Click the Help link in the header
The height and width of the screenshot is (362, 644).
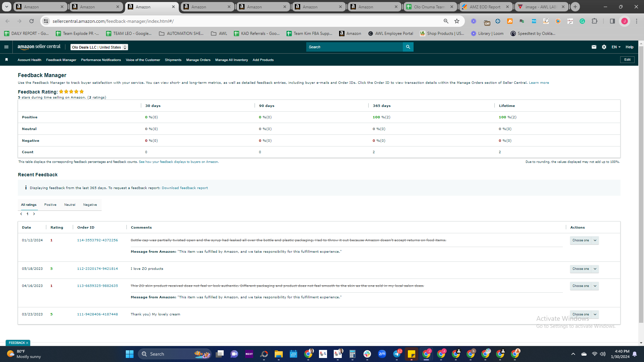point(630,47)
